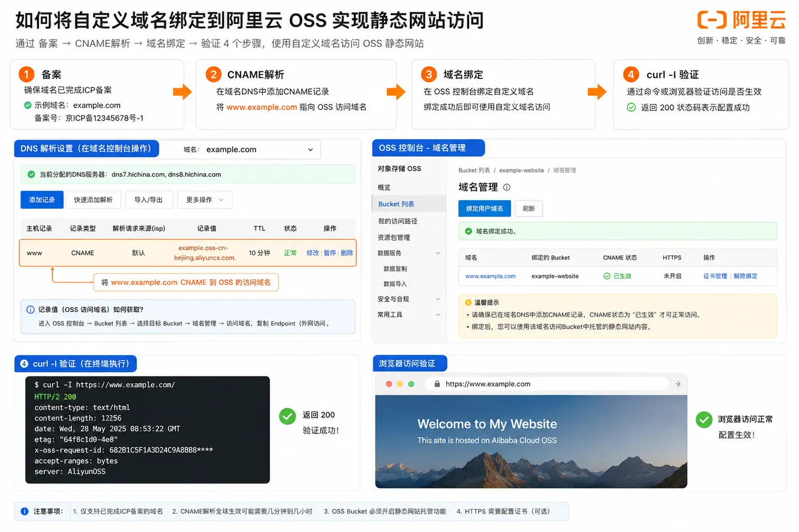Click the help icon next to 域名管理 heading
Screen dimensions: 799x532
point(507,187)
